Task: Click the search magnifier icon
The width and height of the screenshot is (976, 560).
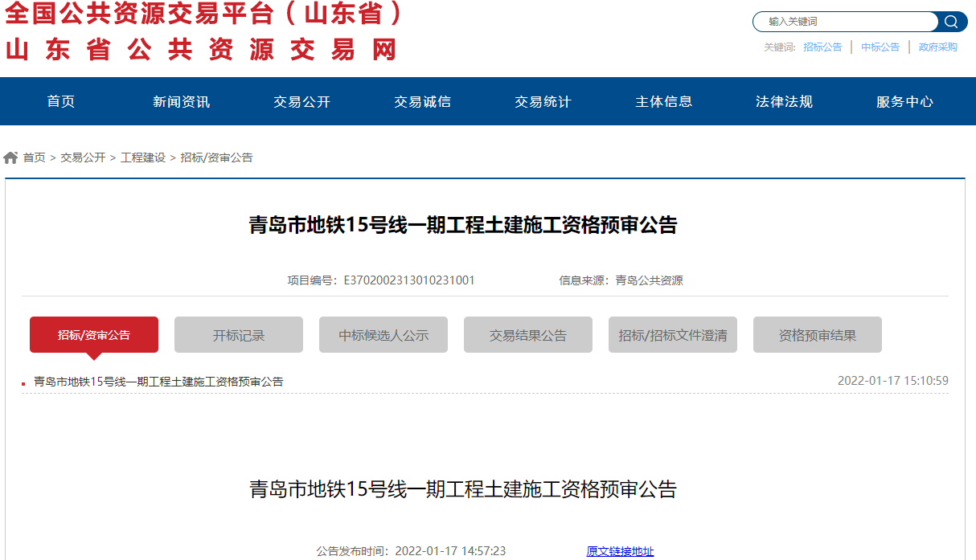Action: [951, 22]
